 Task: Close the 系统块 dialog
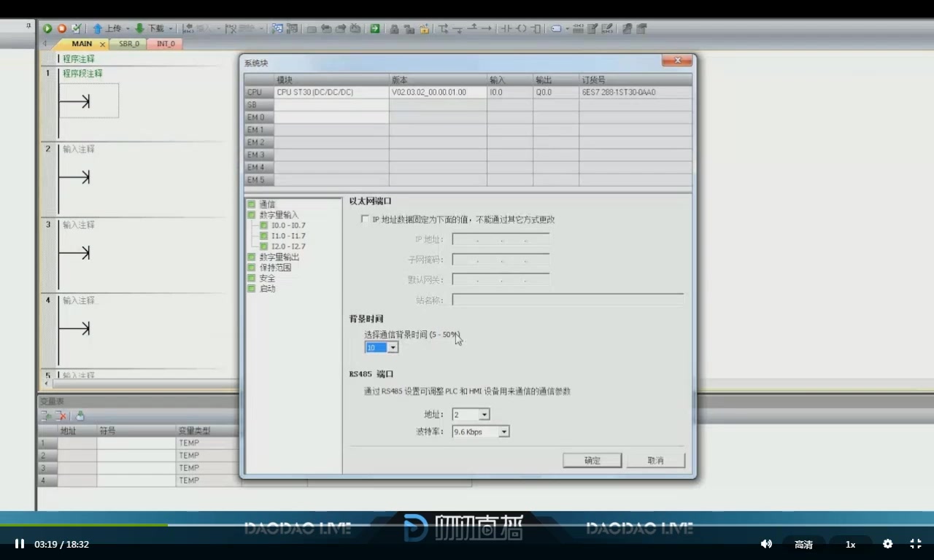(x=677, y=61)
